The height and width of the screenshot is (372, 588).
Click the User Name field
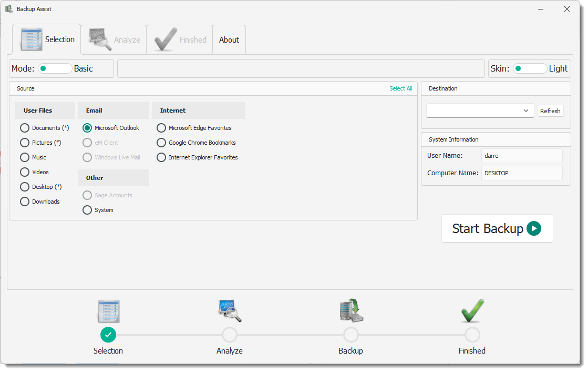coord(521,156)
